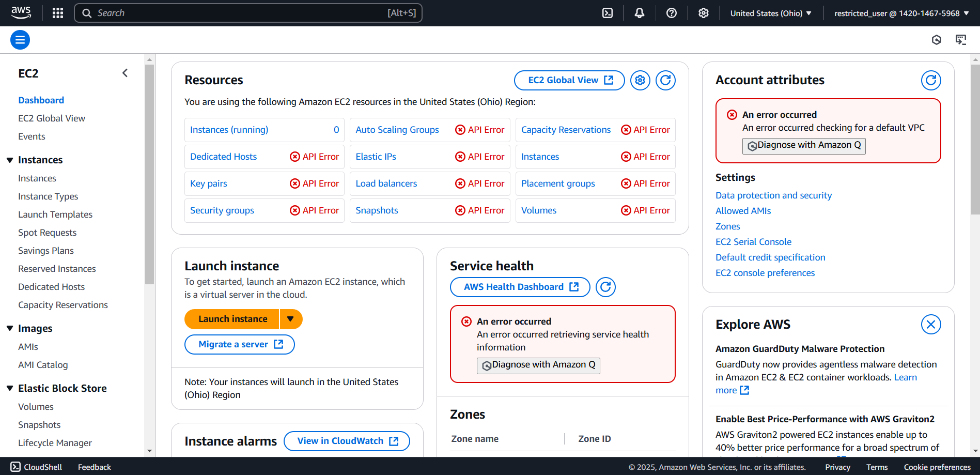Toggle the blue hamburger navigation menu
This screenshot has width=980, height=475.
click(x=20, y=40)
